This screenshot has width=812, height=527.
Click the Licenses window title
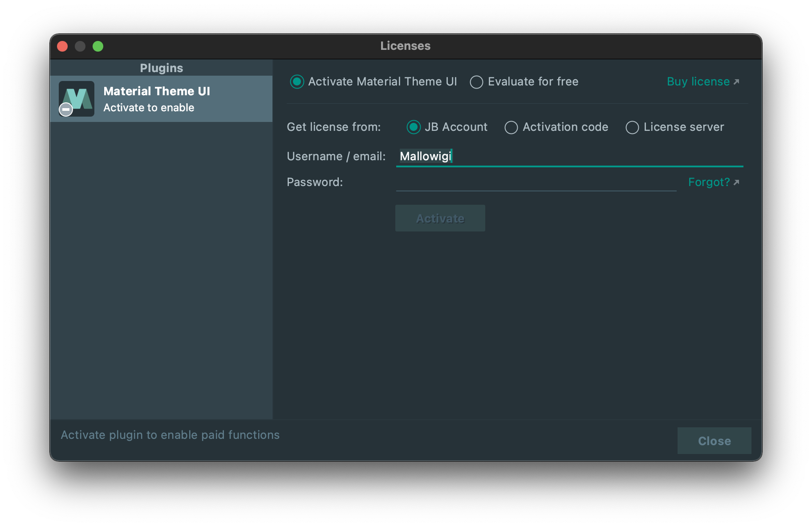(405, 46)
